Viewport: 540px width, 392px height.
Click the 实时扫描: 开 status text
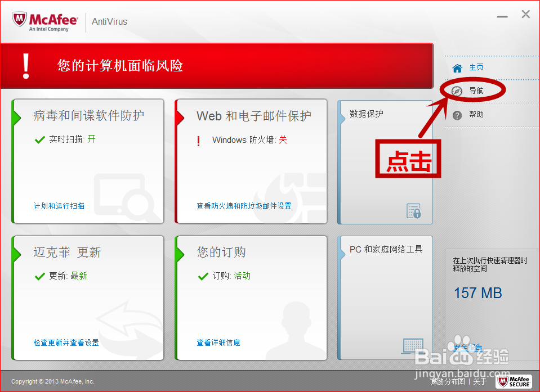pos(72,139)
